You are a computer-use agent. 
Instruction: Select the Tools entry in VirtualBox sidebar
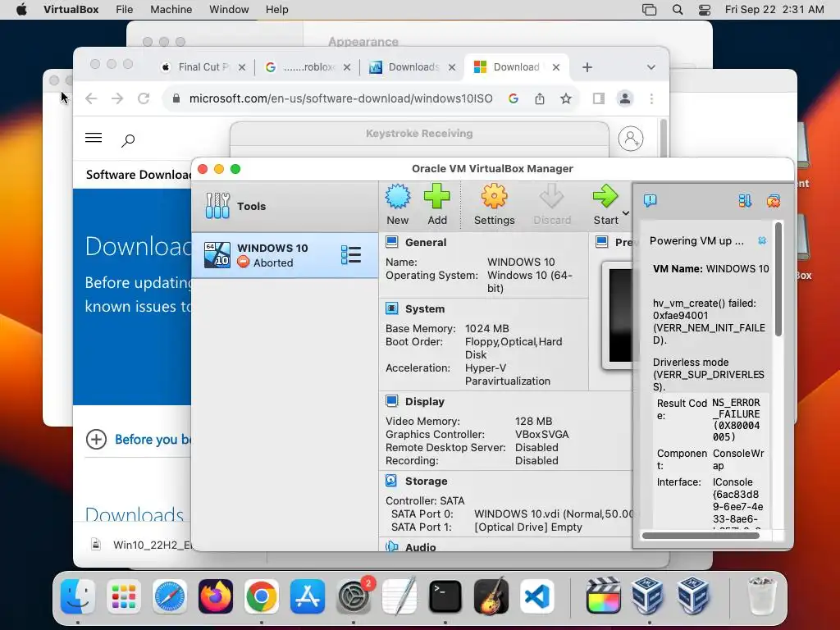[x=285, y=206]
